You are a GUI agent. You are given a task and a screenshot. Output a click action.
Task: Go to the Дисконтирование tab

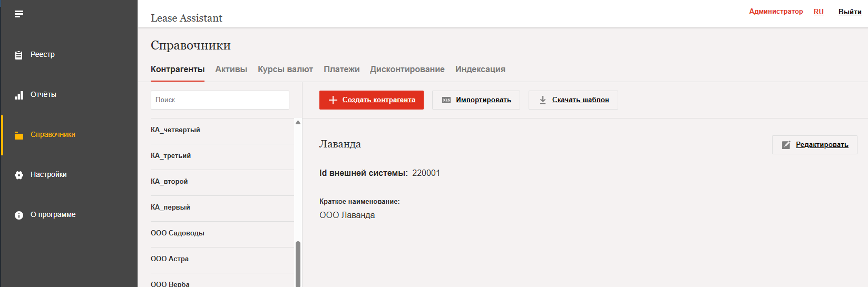(407, 70)
